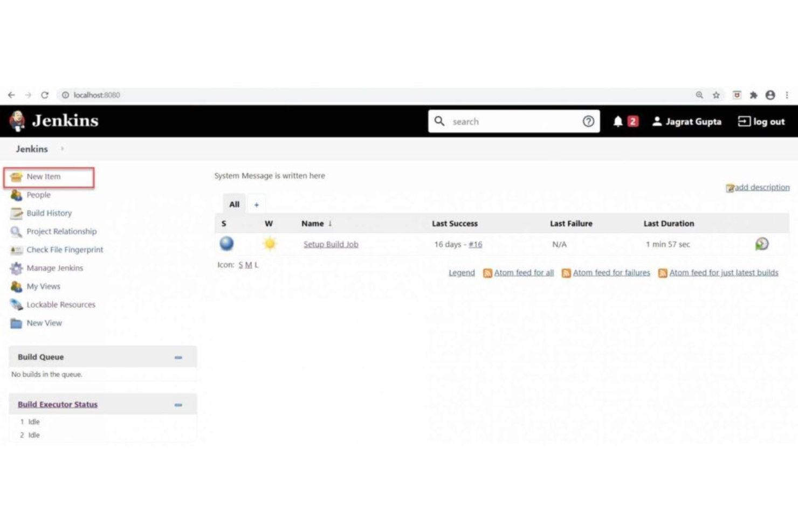The image size is (798, 532).
Task: Open browser three-dot menu
Action: tap(787, 95)
